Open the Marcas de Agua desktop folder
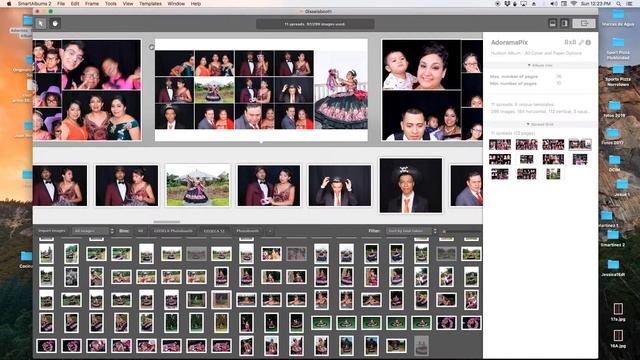Image resolution: width=640 pixels, height=360 pixels. tap(618, 18)
